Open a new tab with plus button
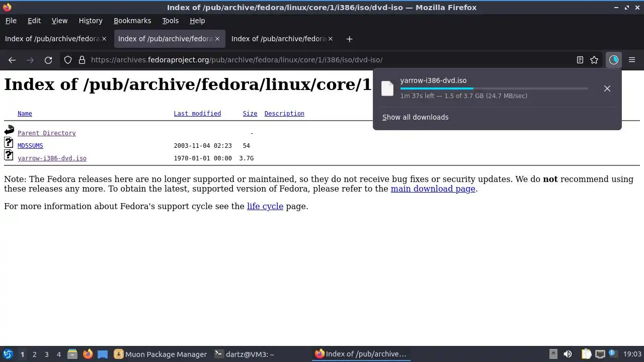This screenshot has height=362, width=644. pyautogui.click(x=349, y=39)
